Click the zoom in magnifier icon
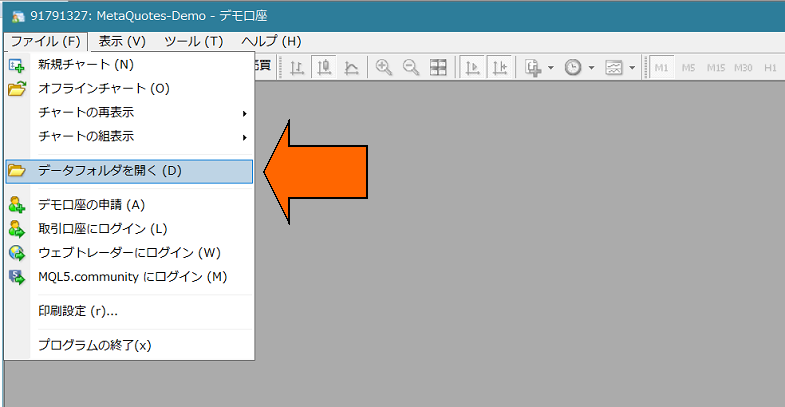The image size is (785, 407). (x=383, y=67)
